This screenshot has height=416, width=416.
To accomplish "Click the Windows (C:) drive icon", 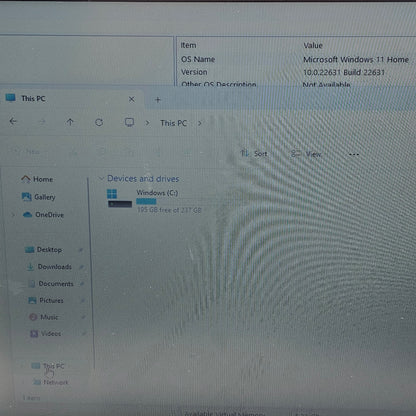I will (119, 198).
